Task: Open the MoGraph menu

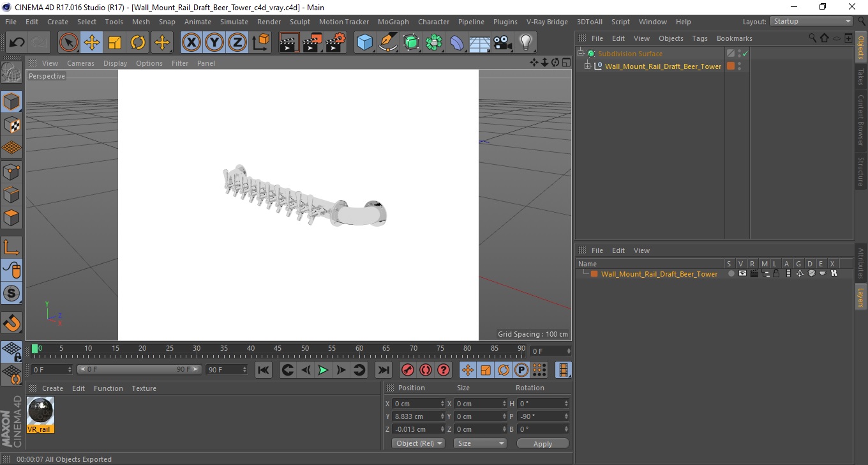Action: 393,22
